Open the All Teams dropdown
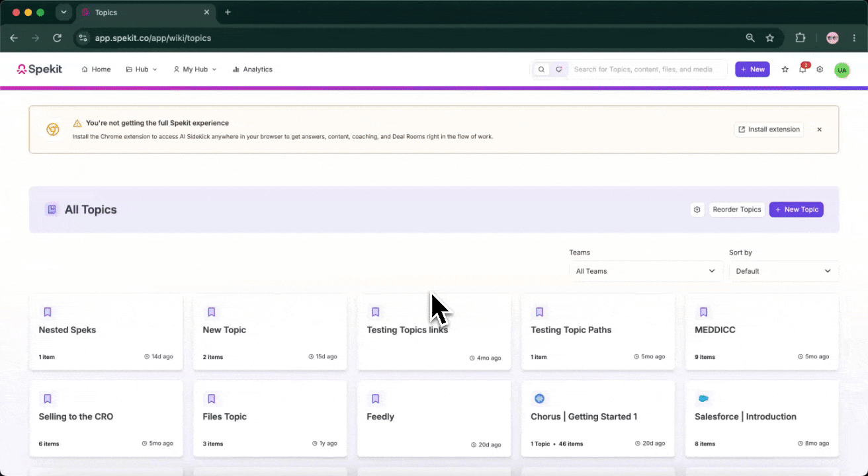The width and height of the screenshot is (868, 476). tap(646, 271)
